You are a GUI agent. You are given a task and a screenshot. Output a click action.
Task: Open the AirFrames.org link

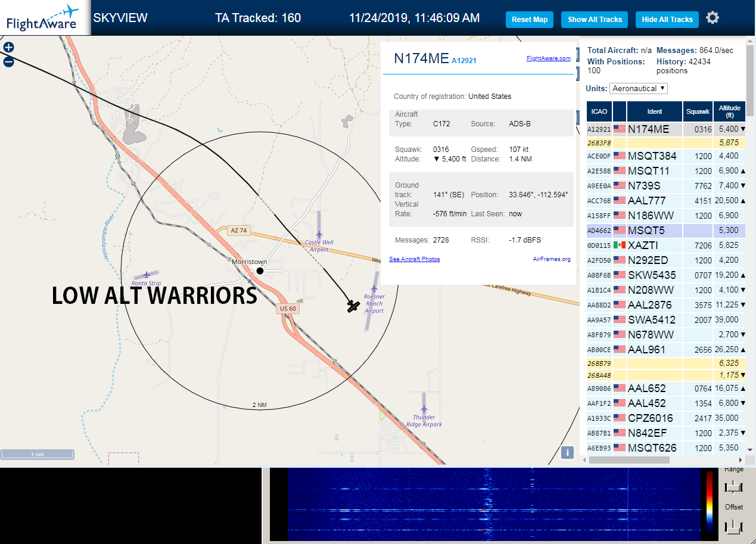552,259
